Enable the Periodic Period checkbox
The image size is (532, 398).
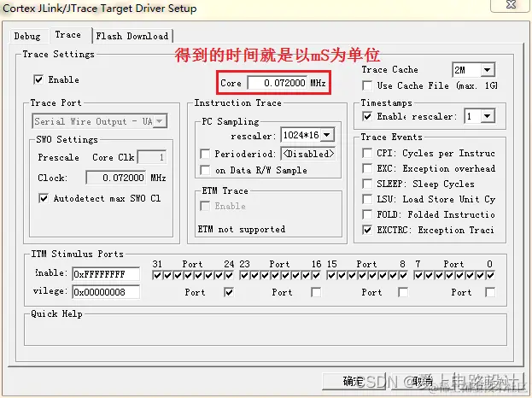coord(205,154)
